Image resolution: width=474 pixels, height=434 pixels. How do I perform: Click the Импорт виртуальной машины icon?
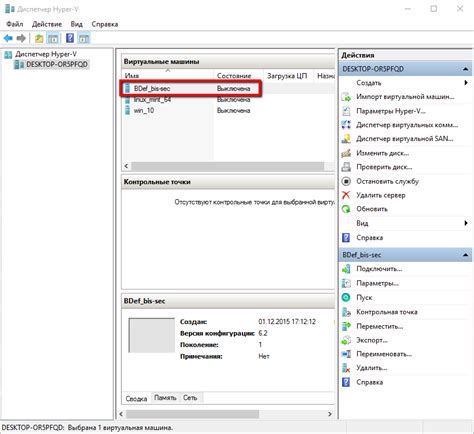coord(346,97)
